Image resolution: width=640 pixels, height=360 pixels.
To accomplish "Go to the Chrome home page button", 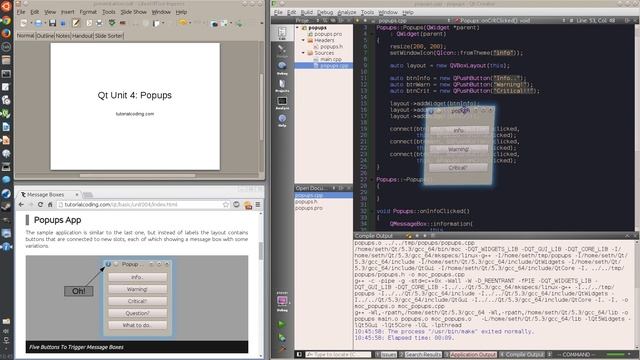I will coord(50,204).
